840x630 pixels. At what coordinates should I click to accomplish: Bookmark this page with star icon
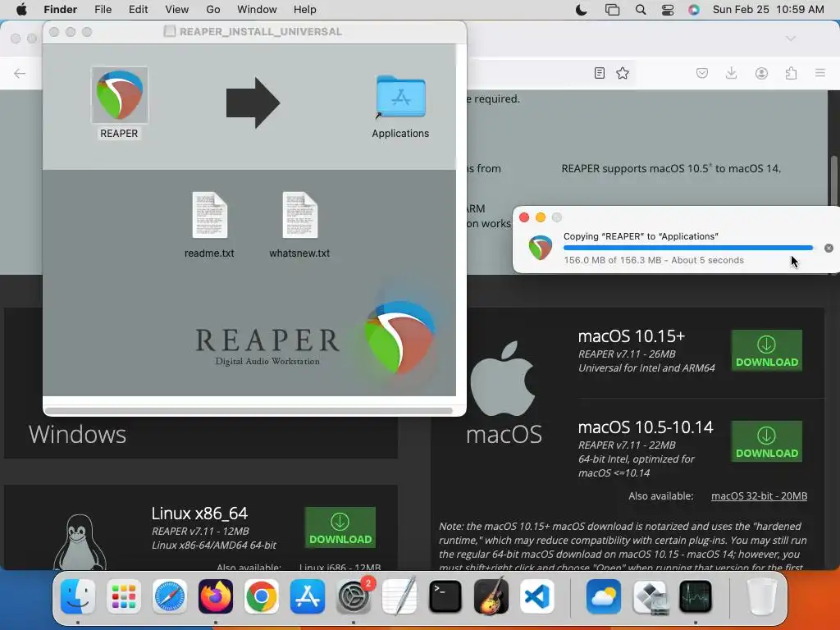623,73
